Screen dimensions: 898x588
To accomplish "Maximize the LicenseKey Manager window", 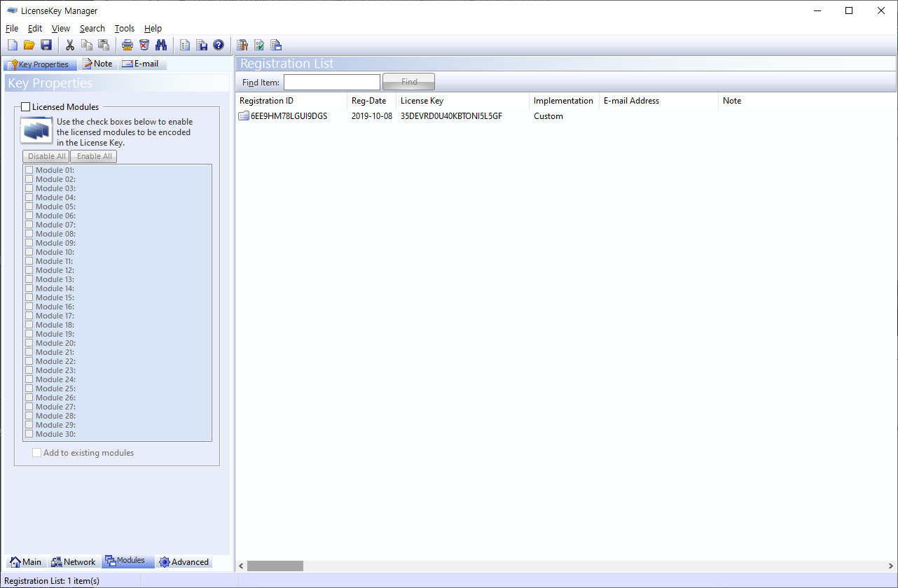I will click(849, 10).
